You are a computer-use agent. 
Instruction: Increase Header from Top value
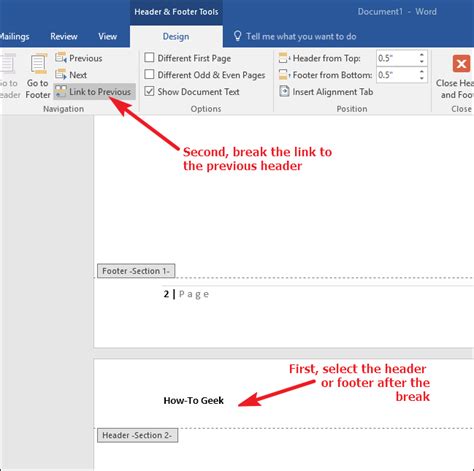click(422, 55)
